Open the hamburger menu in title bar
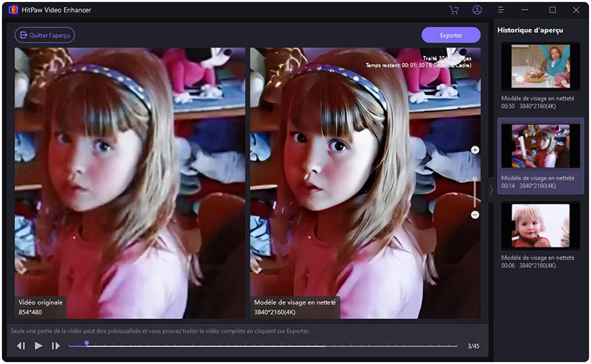Screen dimensions: 591x364 coord(501,10)
